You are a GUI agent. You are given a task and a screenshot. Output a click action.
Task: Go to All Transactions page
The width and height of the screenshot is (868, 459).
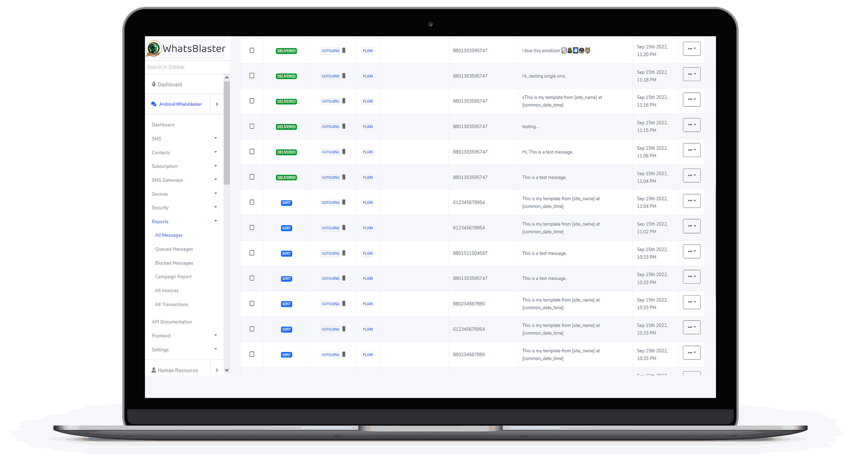[171, 304]
